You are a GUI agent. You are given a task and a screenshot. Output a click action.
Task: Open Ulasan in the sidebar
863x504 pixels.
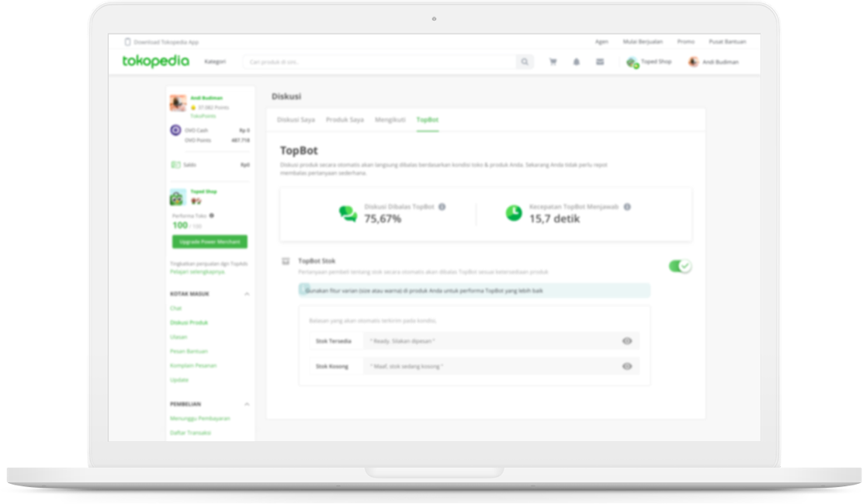pos(178,337)
